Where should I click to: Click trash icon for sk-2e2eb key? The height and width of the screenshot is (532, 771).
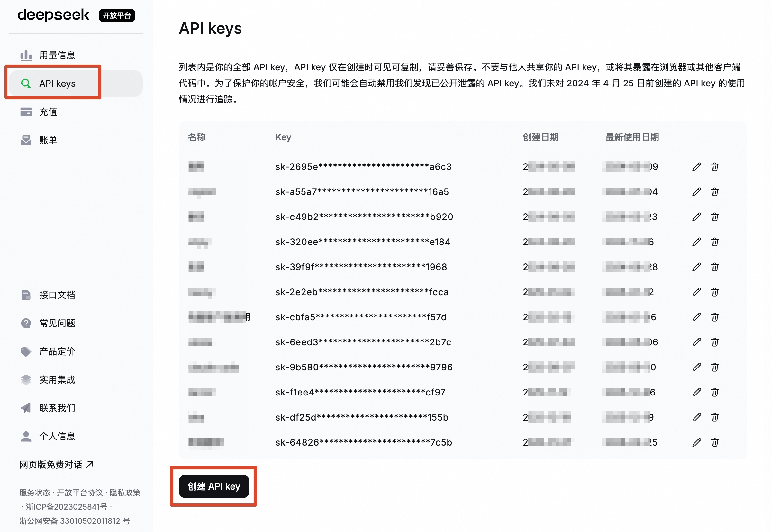pyautogui.click(x=714, y=292)
